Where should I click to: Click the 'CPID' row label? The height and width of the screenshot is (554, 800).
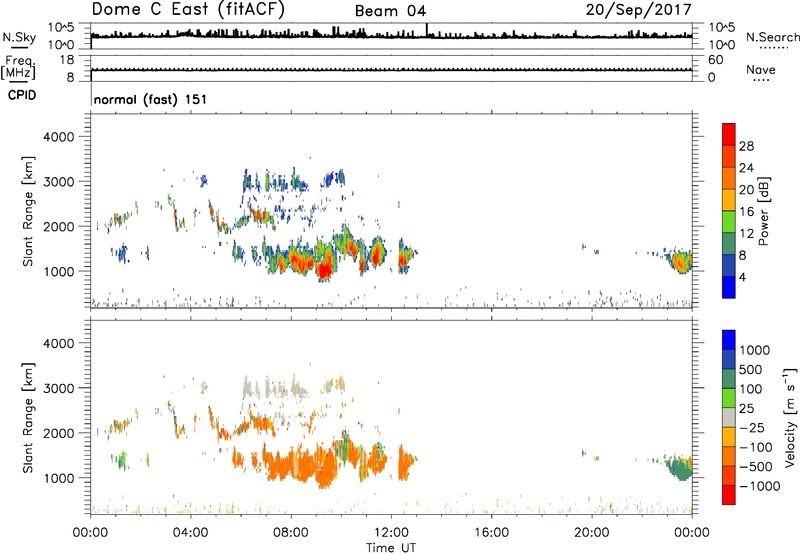click(x=22, y=95)
